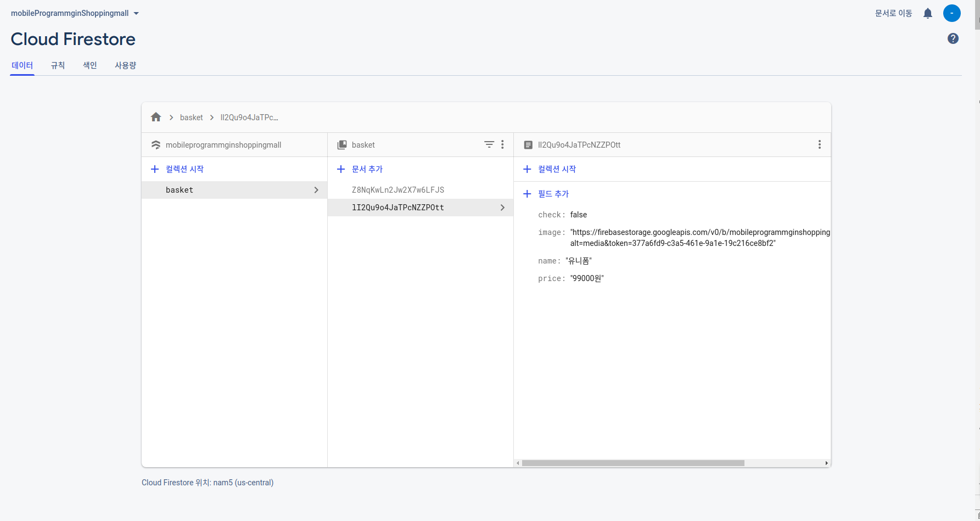Open the three-dot menu in the document panel

point(819,144)
